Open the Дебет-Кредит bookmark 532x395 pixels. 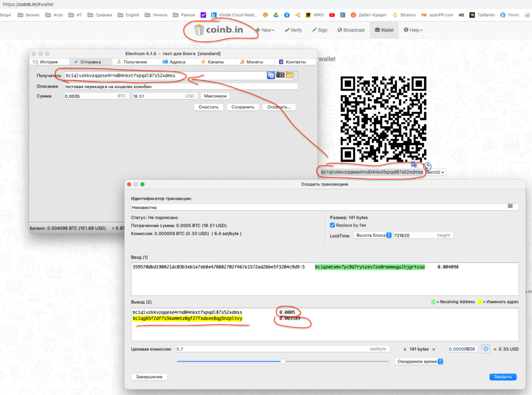point(369,15)
